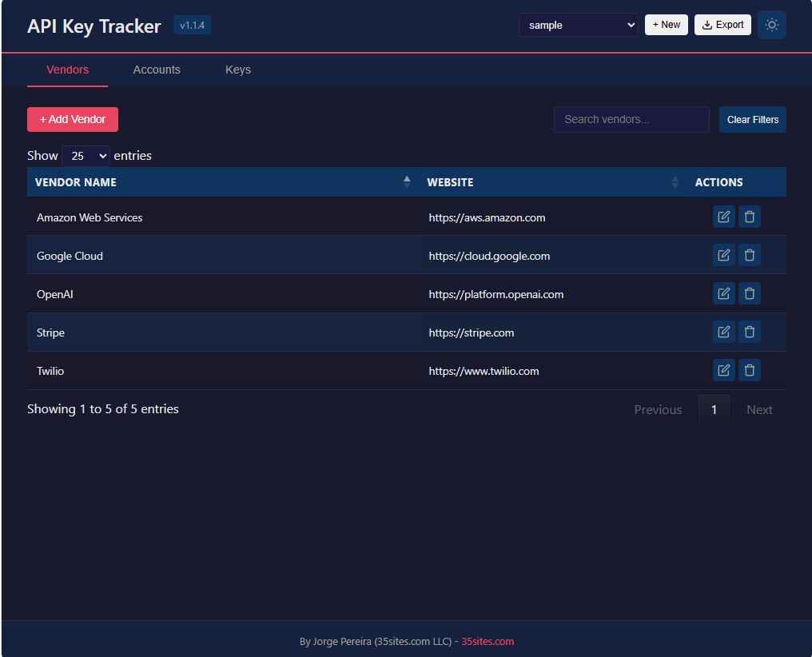Open the Show 25 entries dropdown

(x=86, y=156)
